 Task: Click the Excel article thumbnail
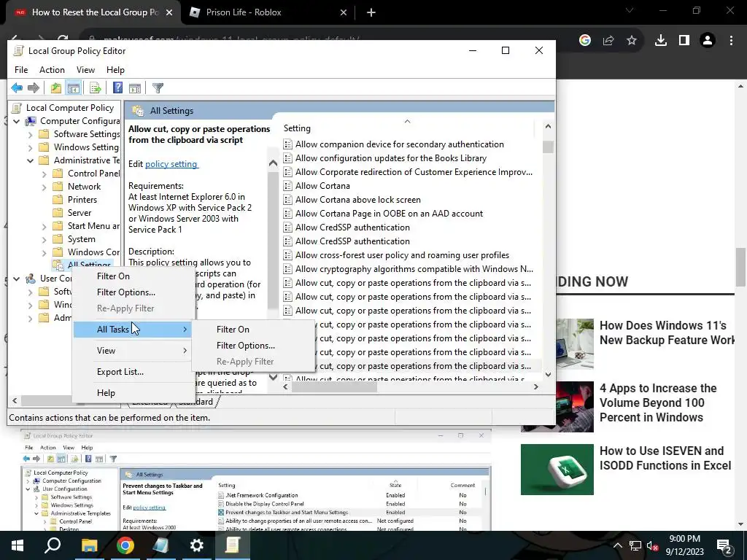coord(557,470)
